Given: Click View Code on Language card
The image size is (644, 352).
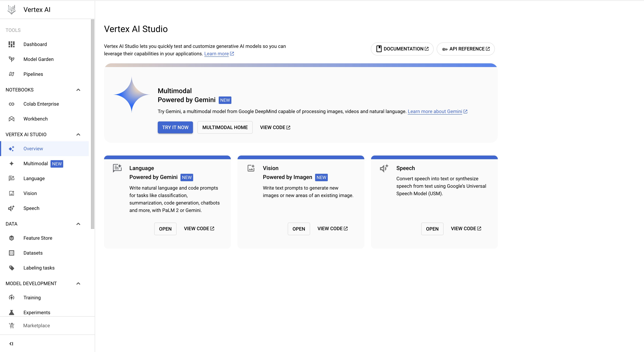Looking at the screenshot, I should [x=199, y=228].
